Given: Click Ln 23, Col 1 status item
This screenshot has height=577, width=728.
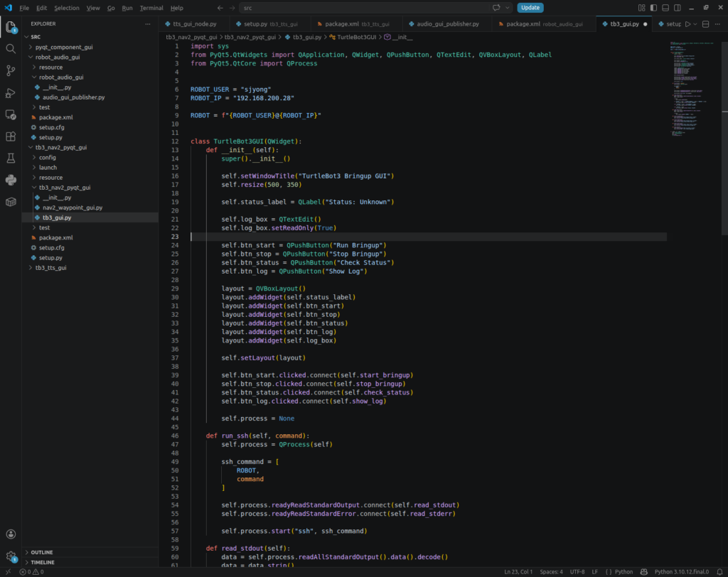Looking at the screenshot, I should (x=518, y=572).
